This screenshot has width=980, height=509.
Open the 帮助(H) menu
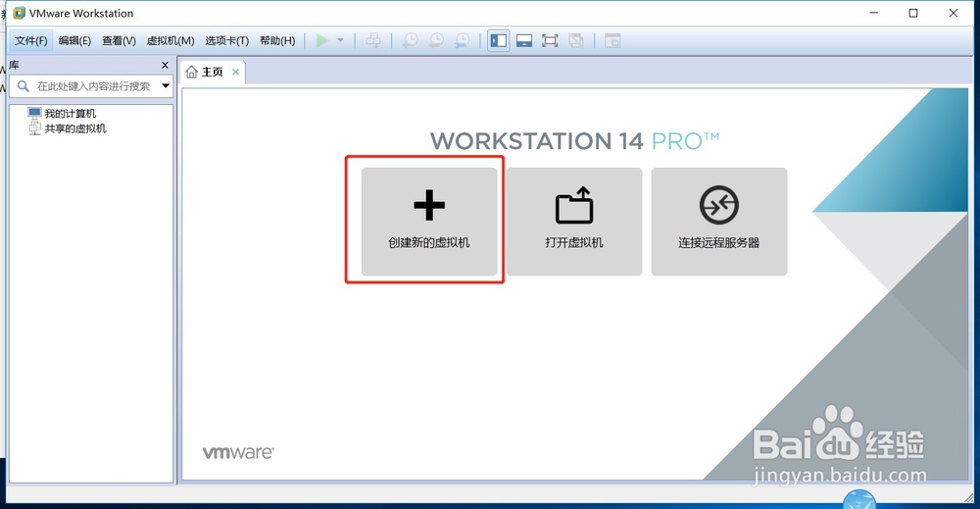click(277, 41)
